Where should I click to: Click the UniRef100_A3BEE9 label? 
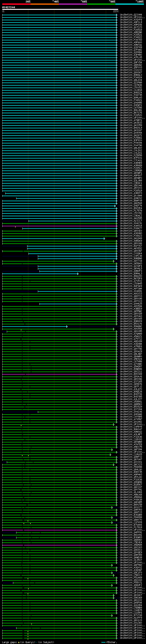point(131,309)
